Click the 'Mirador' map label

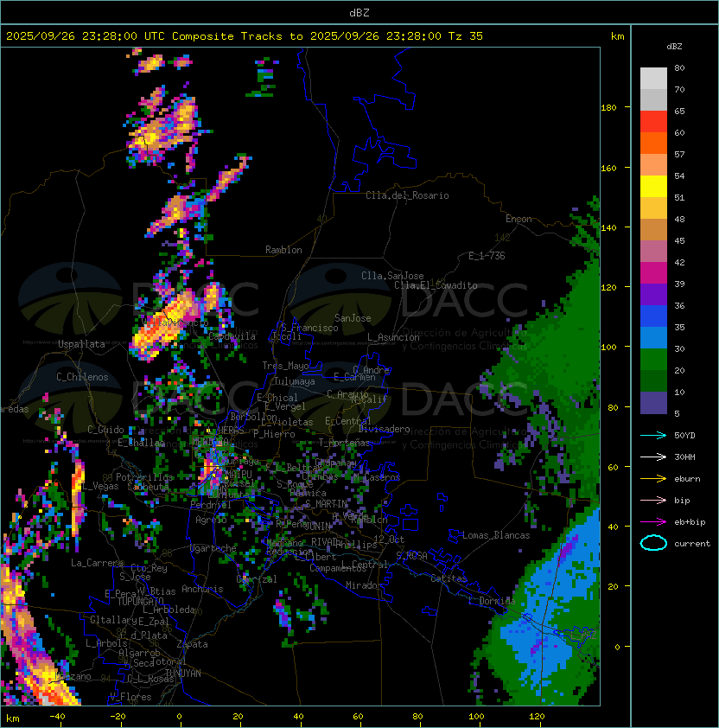(x=364, y=585)
